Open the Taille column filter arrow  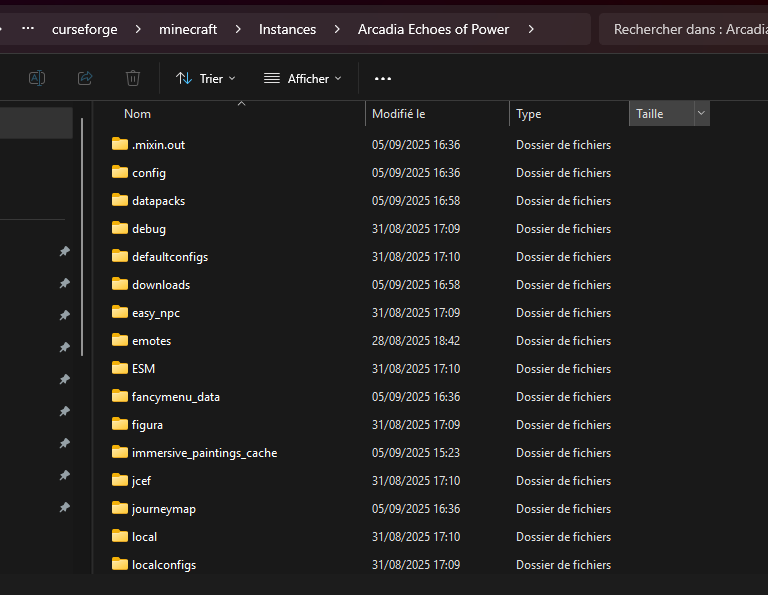(x=701, y=114)
